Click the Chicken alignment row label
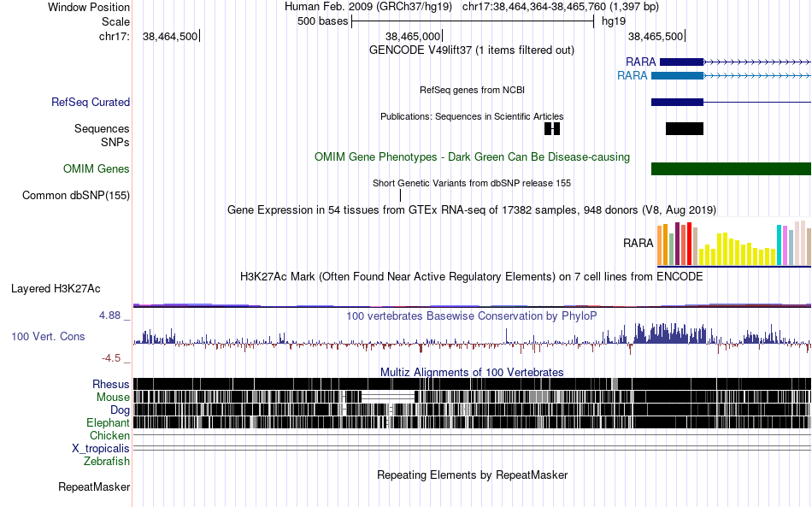812x507 pixels. point(109,435)
